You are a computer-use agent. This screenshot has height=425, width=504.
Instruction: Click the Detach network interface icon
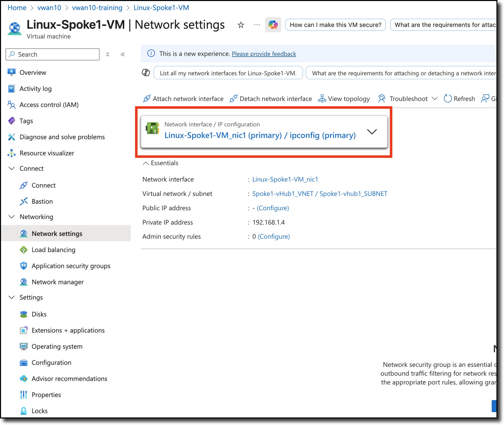click(x=234, y=99)
